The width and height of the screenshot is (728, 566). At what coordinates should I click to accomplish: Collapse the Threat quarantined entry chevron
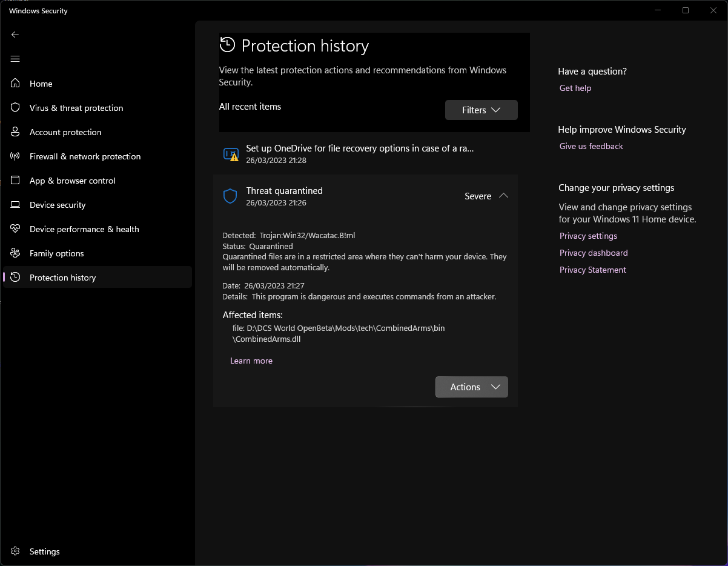(503, 196)
